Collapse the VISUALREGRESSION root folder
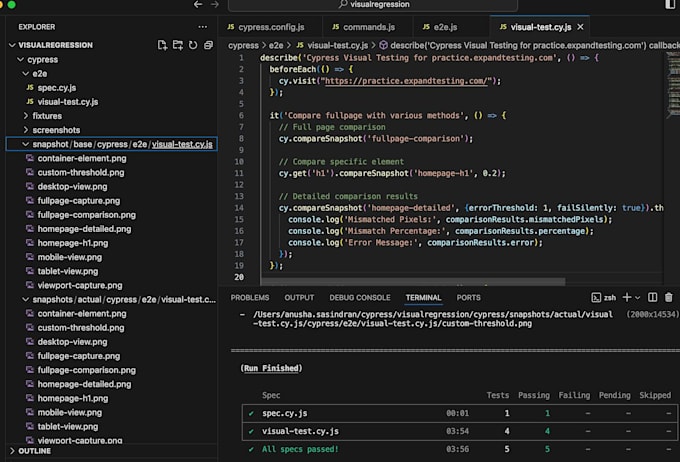This screenshot has width=680, height=462. click(x=12, y=45)
